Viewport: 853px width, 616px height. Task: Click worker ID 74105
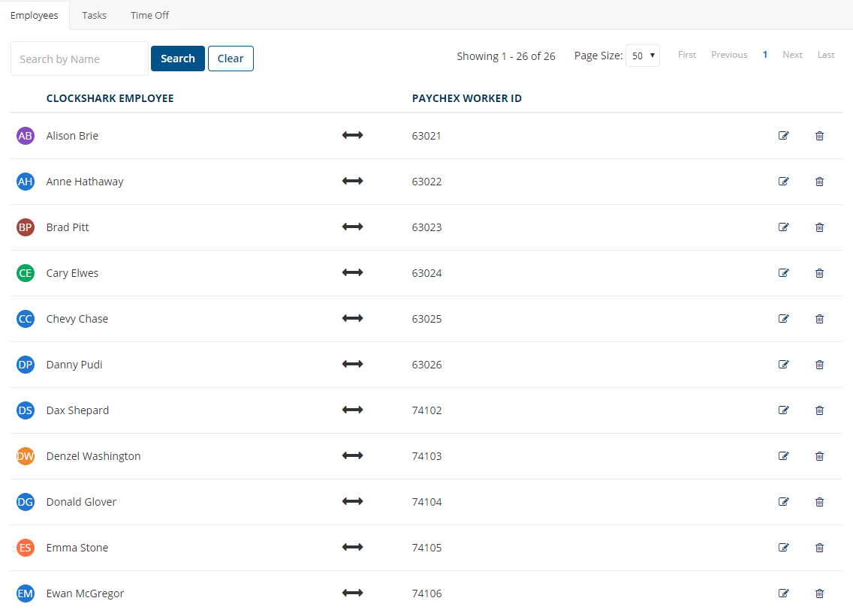click(427, 547)
